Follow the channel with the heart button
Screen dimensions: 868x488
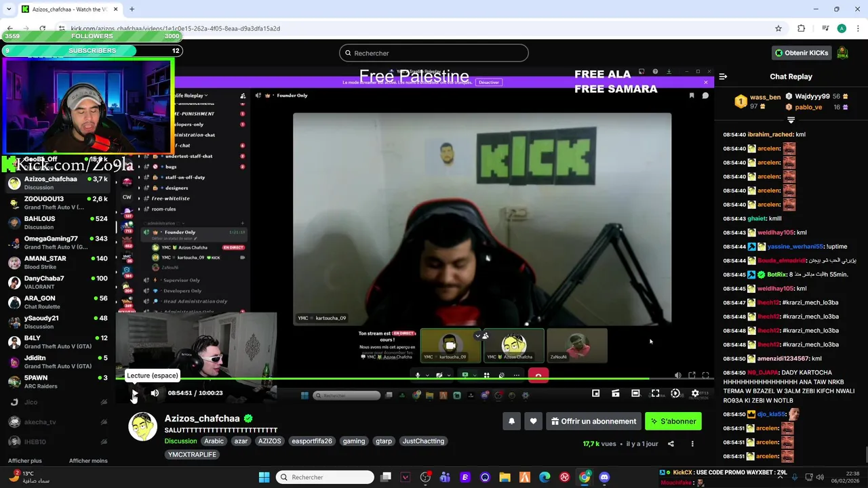pos(534,422)
